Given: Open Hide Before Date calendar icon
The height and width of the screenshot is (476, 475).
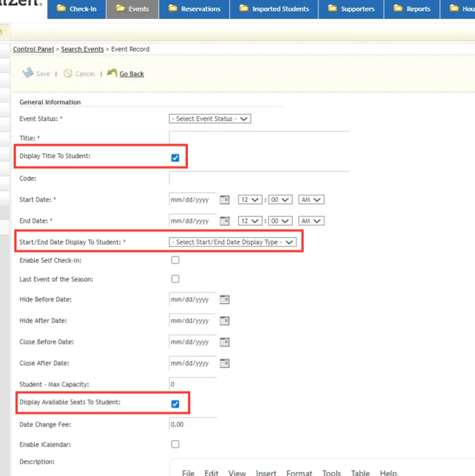Looking at the screenshot, I should coord(225,300).
